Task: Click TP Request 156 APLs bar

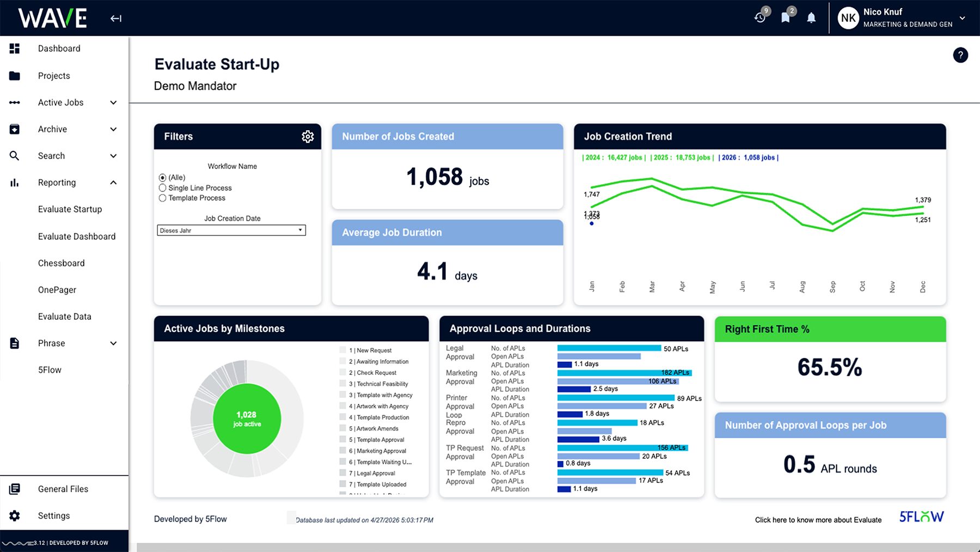Action: point(623,448)
